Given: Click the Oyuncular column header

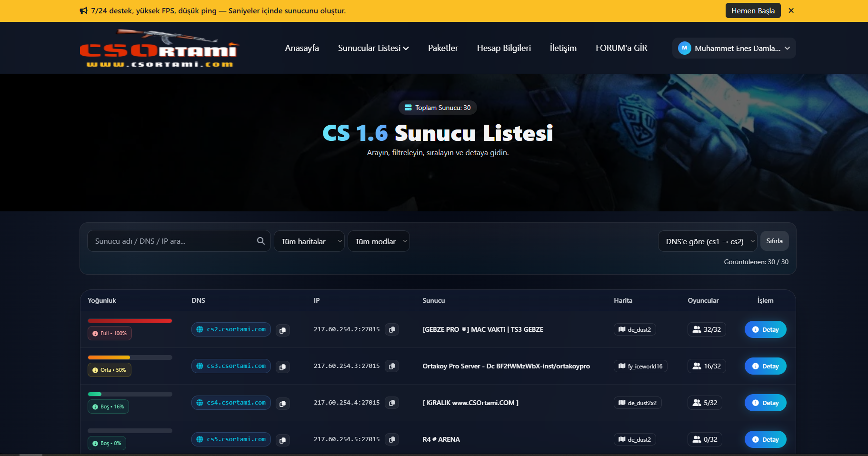Looking at the screenshot, I should click(x=703, y=300).
